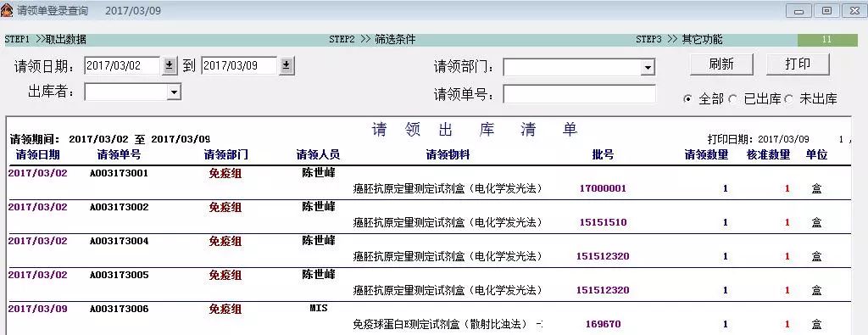The width and height of the screenshot is (868, 335).
Task: Click the app icon in title bar
Action: click(7, 10)
